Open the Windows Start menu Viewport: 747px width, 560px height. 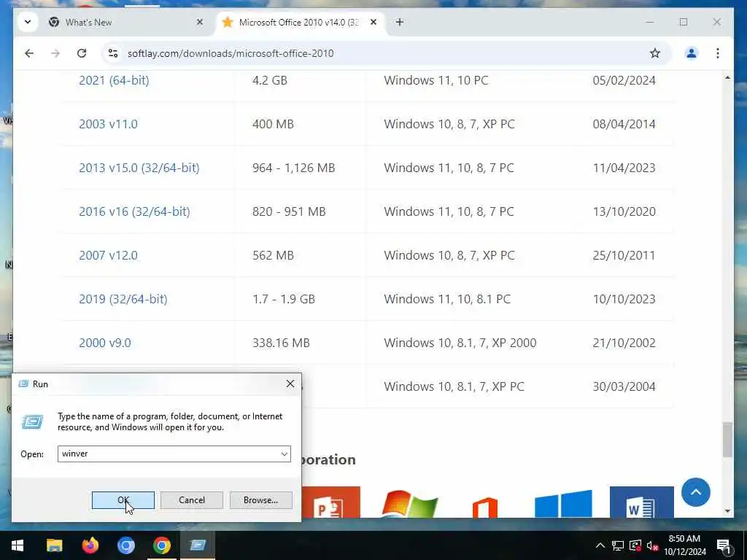coord(18,545)
